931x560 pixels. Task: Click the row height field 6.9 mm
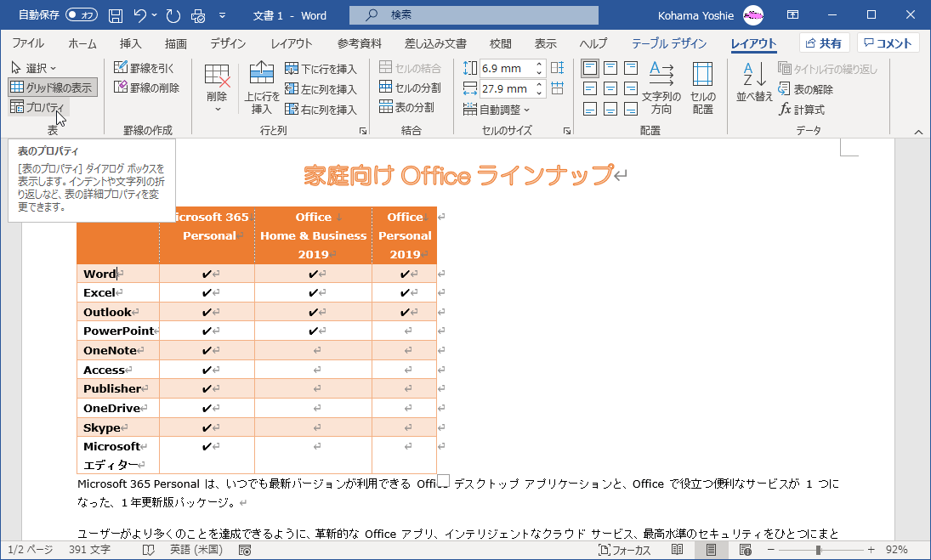click(x=506, y=68)
